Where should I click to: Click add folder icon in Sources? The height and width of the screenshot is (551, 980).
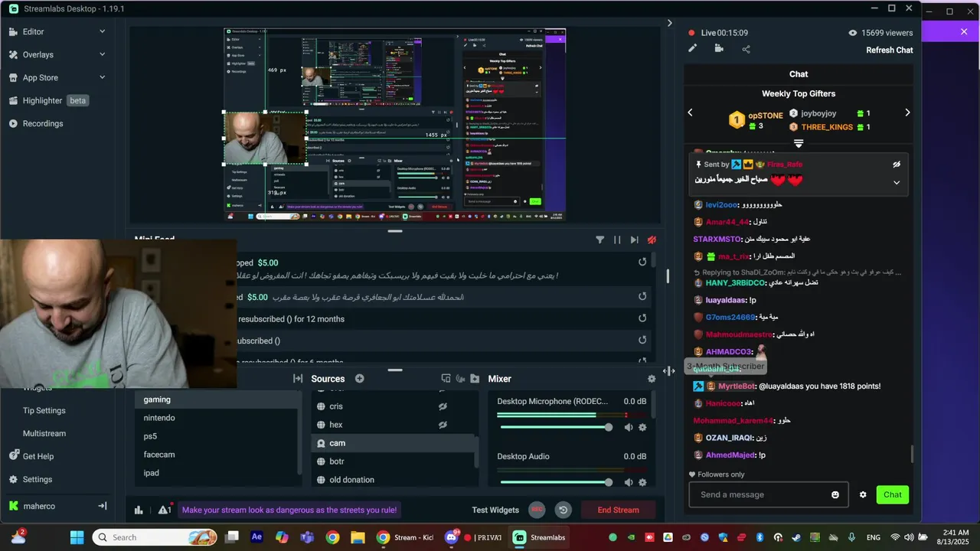pos(475,379)
